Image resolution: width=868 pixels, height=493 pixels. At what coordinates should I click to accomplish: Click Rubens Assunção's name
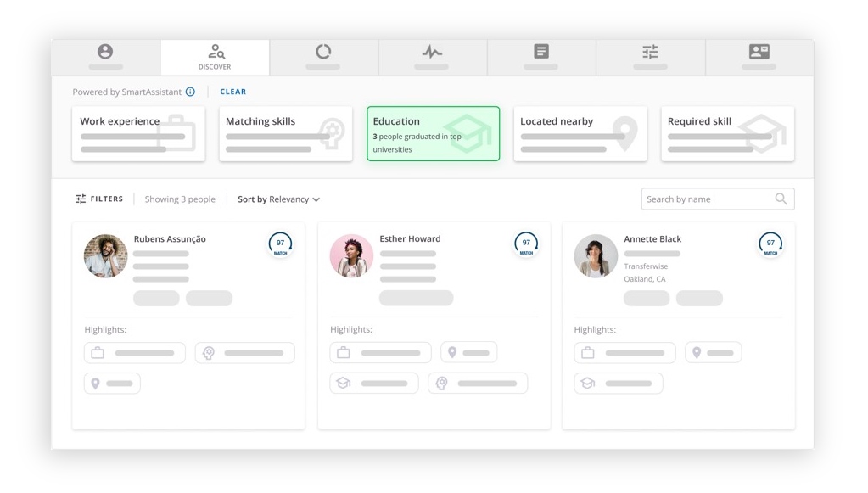click(x=170, y=239)
